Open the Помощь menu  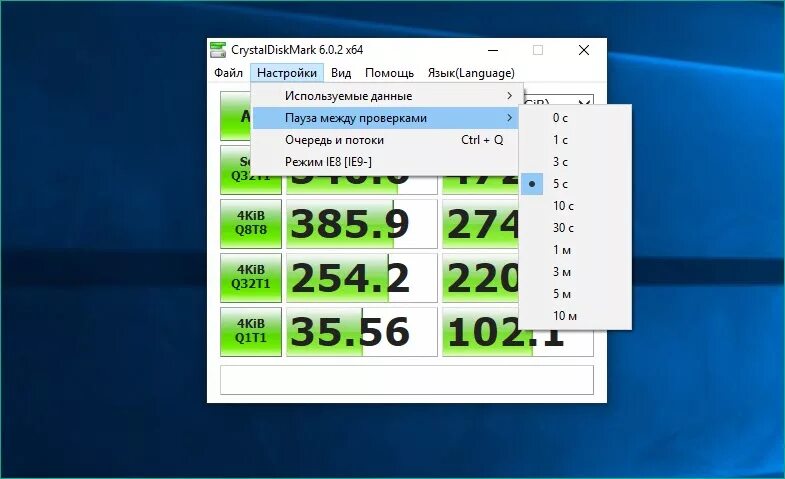click(389, 73)
